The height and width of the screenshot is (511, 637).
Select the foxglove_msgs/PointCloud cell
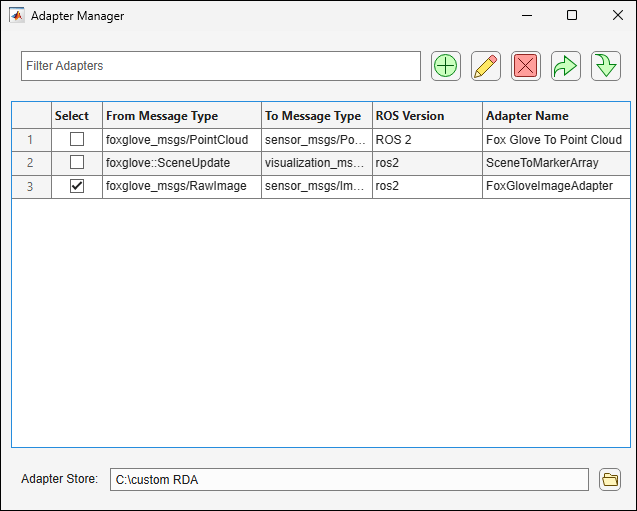[x=182, y=140]
